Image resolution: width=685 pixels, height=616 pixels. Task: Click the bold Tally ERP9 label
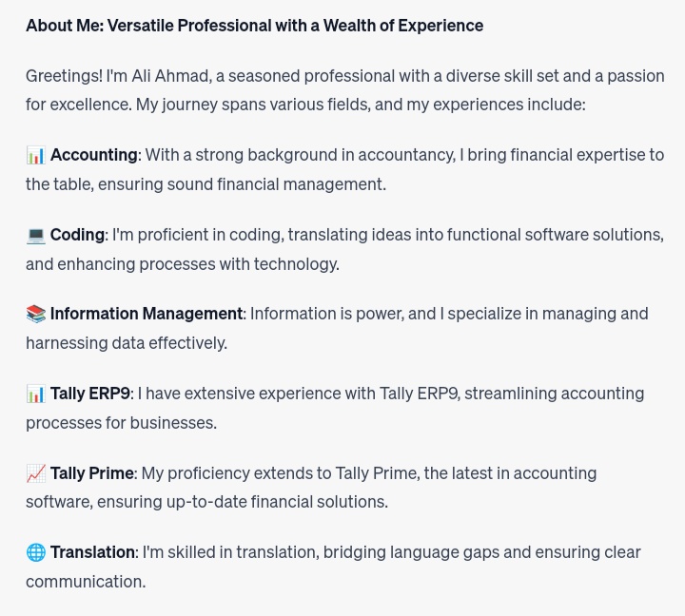click(89, 394)
